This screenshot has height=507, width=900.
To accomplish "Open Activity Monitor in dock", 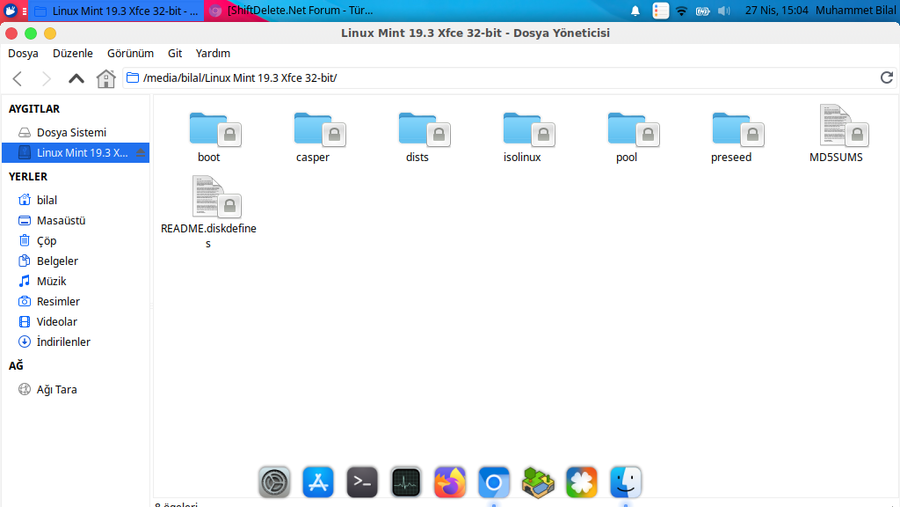I will [x=406, y=482].
